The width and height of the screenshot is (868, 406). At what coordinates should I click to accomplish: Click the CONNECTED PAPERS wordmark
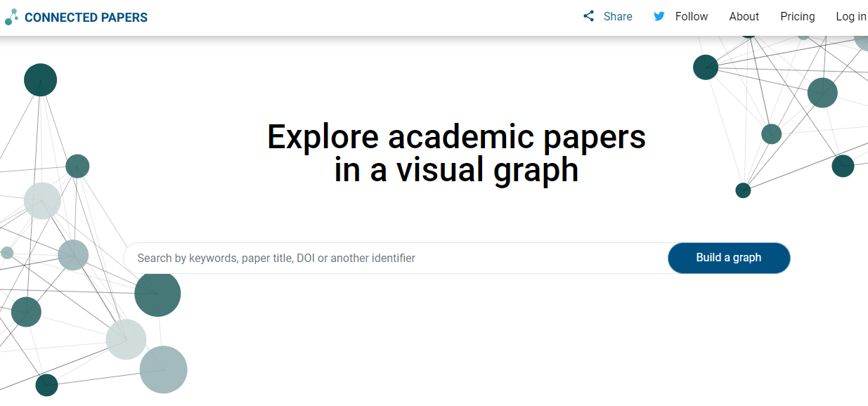[86, 17]
